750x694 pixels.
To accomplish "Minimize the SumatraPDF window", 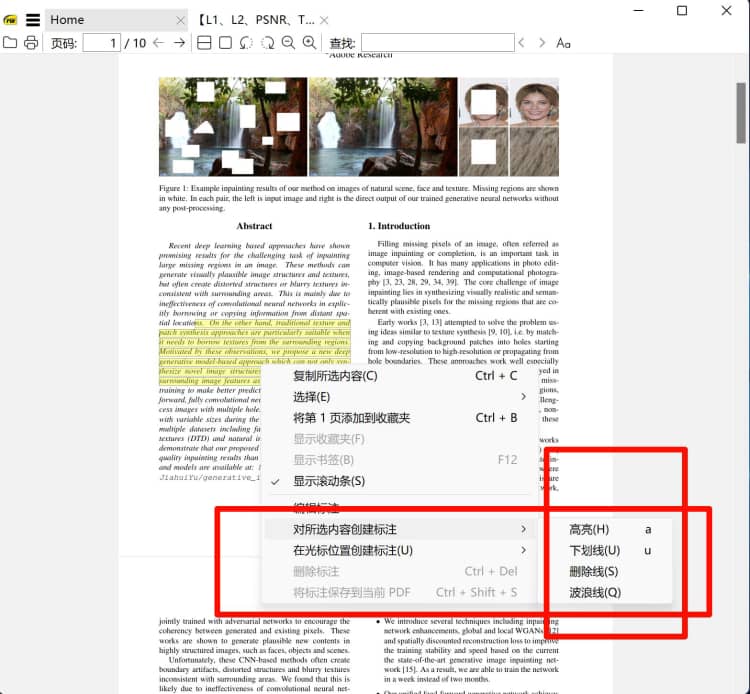I will (x=639, y=11).
